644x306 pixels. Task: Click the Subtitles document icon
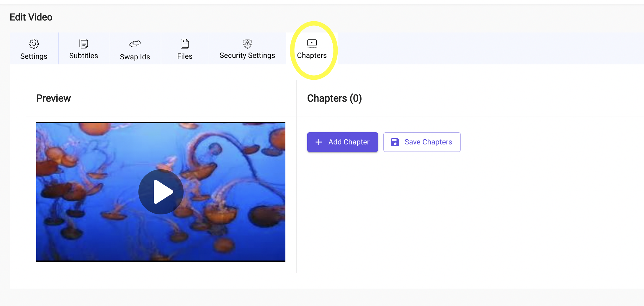[x=84, y=44]
